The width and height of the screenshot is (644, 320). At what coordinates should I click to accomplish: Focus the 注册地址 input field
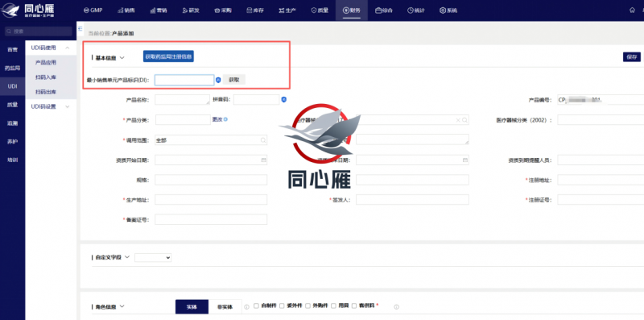[x=601, y=180]
